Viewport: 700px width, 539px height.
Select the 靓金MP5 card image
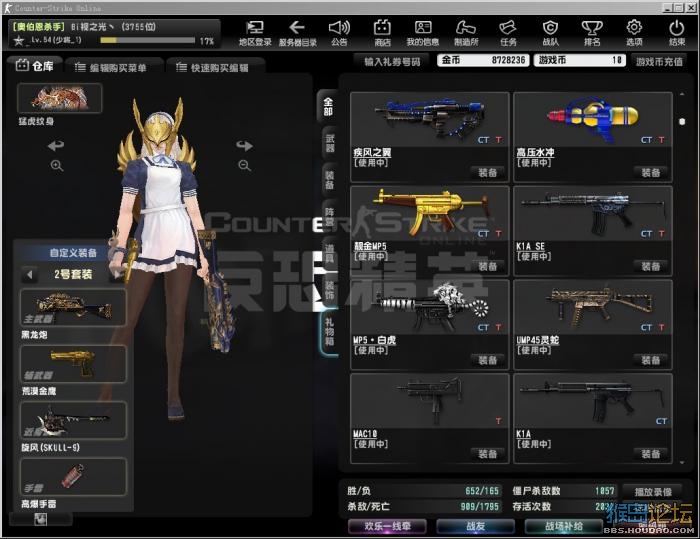point(429,213)
